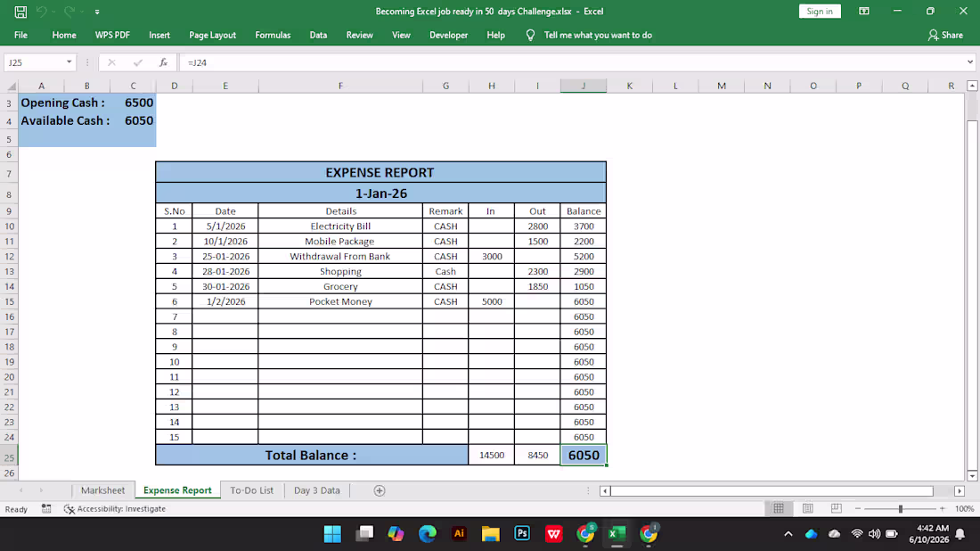
Task: Click the Windows Start button on taskbar
Action: [332, 533]
